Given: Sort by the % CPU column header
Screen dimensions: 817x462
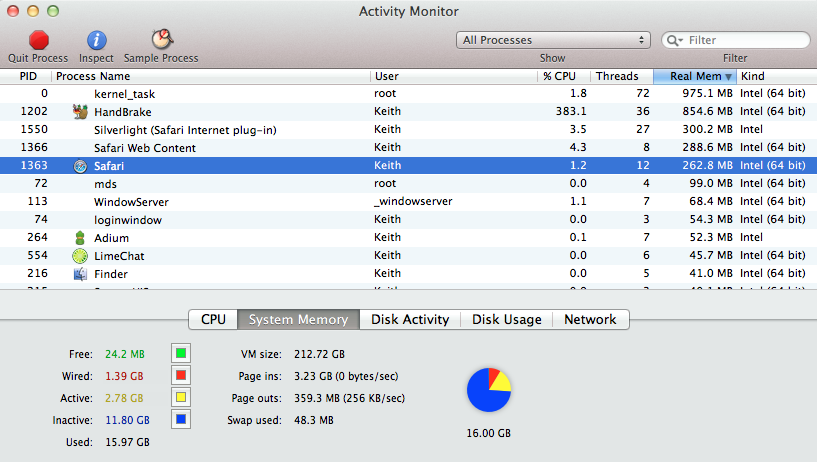Looking at the screenshot, I should point(564,76).
